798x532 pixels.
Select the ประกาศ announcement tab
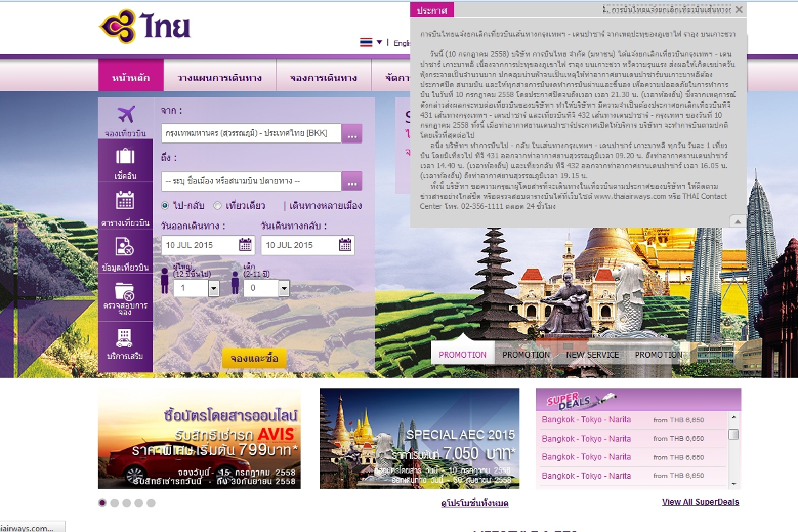click(432, 10)
